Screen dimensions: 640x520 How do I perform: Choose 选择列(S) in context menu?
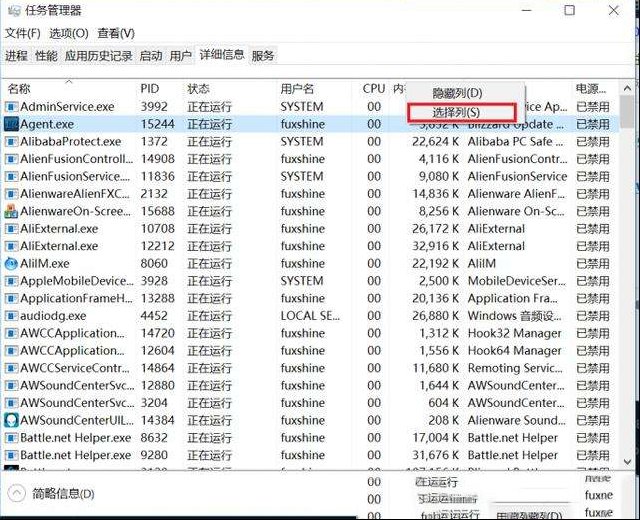click(461, 112)
